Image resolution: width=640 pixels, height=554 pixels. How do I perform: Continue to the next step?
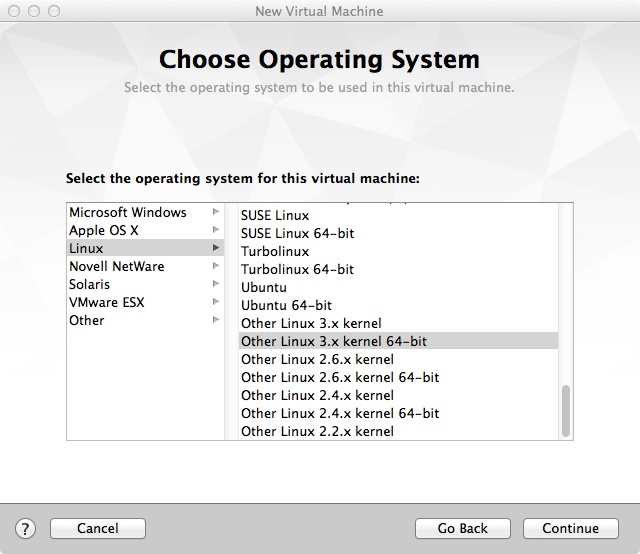(571, 529)
